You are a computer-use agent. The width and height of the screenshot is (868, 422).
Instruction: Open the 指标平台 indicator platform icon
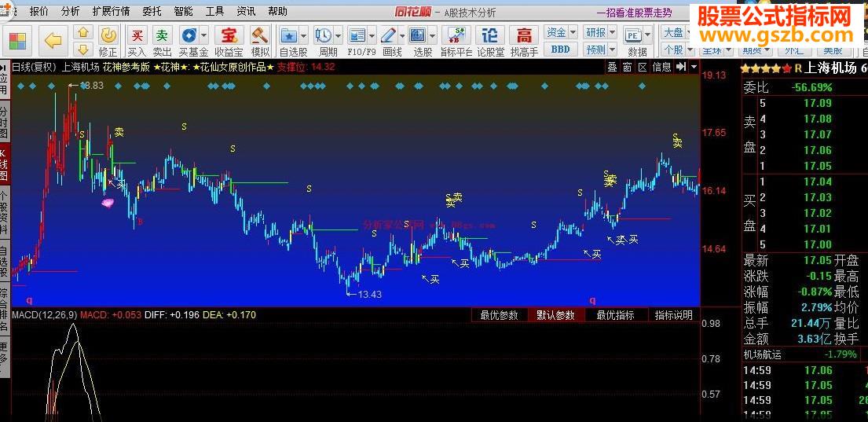click(456, 36)
